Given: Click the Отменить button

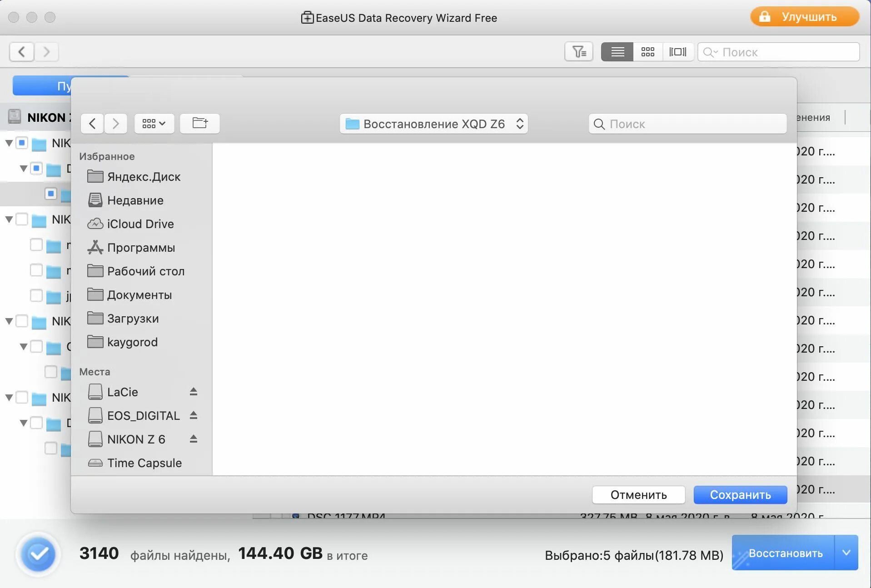Looking at the screenshot, I should click(x=638, y=495).
